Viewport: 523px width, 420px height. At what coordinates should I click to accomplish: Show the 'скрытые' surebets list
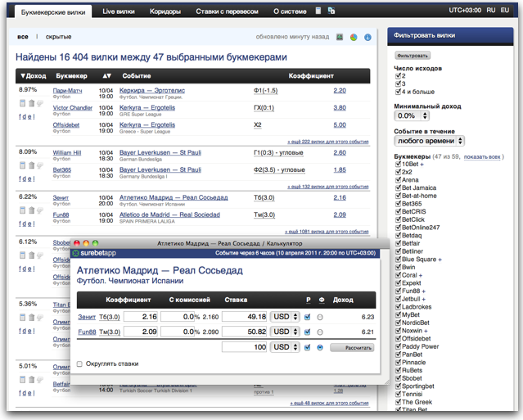(58, 37)
